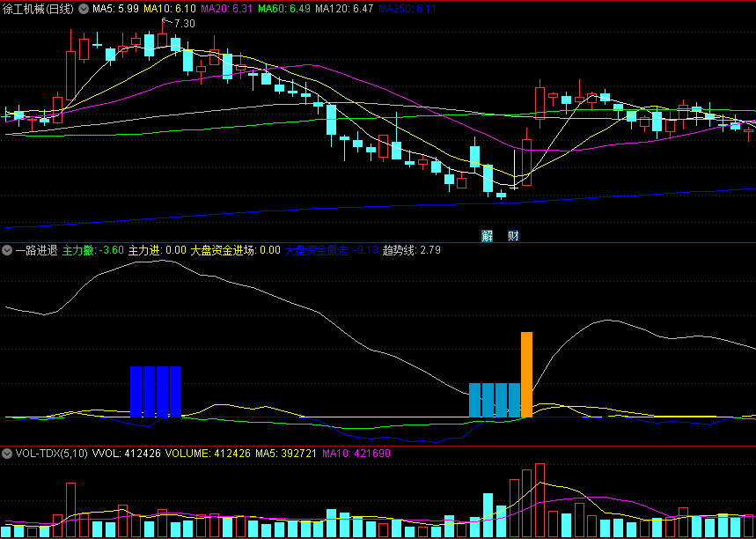Click the tallest red volume bar
Image resolution: width=756 pixels, height=539 pixels.
pyautogui.click(x=540, y=501)
